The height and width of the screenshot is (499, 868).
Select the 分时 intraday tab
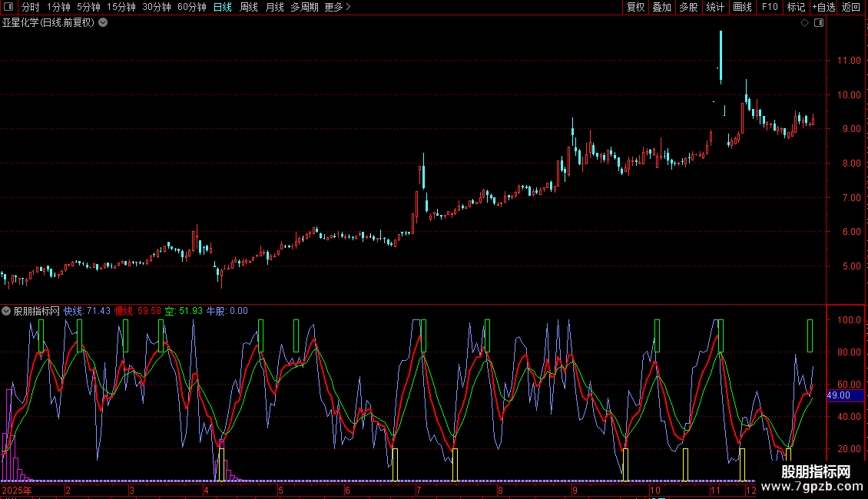31,7
